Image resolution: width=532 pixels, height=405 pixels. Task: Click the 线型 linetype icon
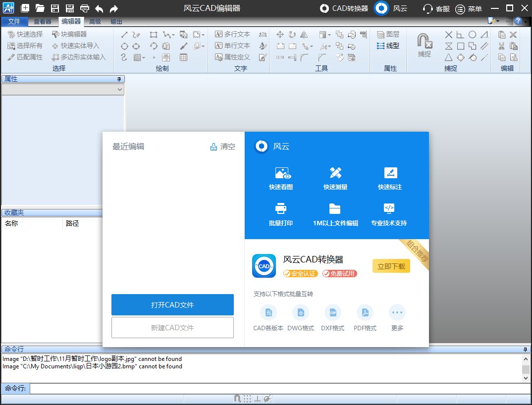(381, 46)
